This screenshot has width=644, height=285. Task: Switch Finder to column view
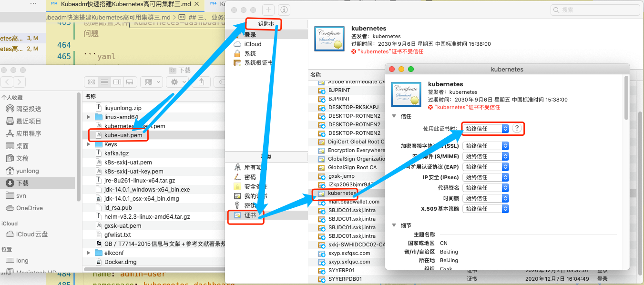pos(117,82)
